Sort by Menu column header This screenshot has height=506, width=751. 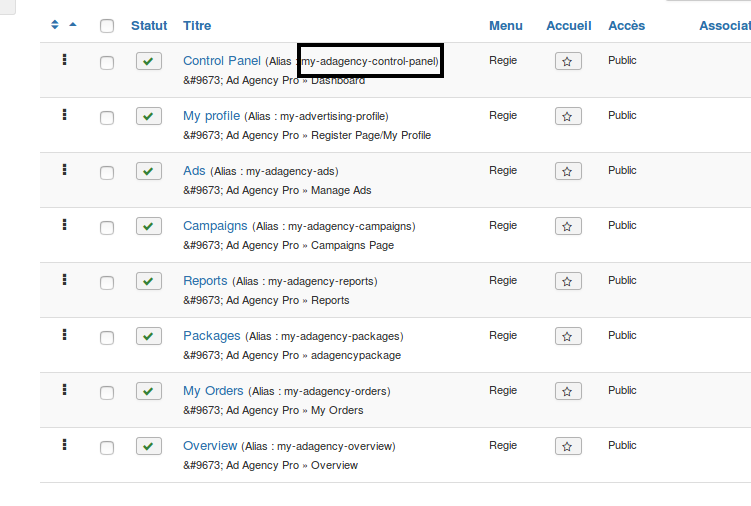coord(506,25)
